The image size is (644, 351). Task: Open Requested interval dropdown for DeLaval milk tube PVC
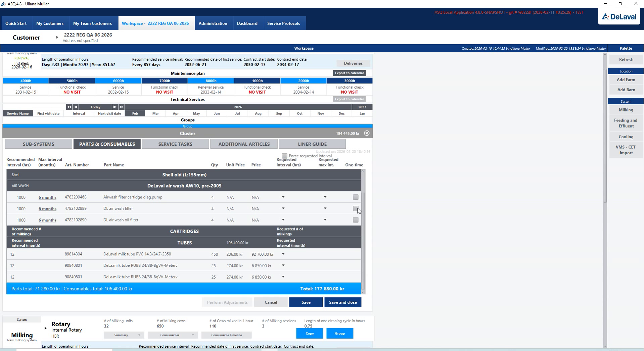283,254
